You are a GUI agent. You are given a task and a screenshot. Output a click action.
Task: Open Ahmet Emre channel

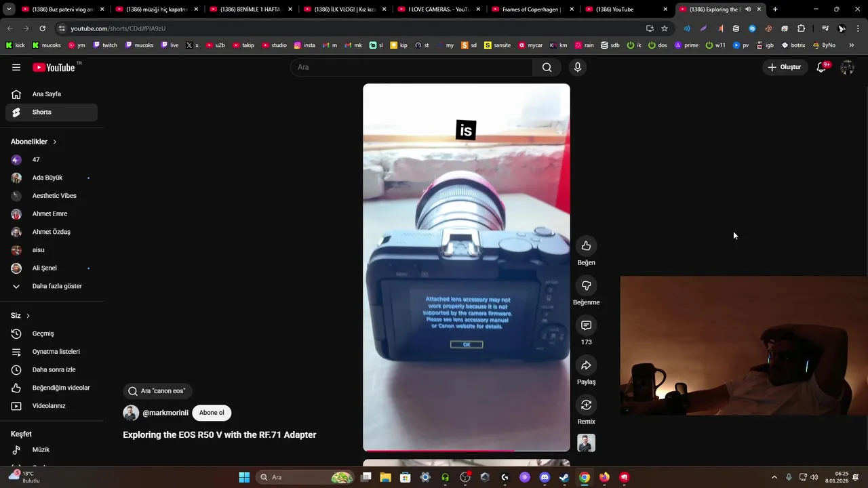point(52,214)
